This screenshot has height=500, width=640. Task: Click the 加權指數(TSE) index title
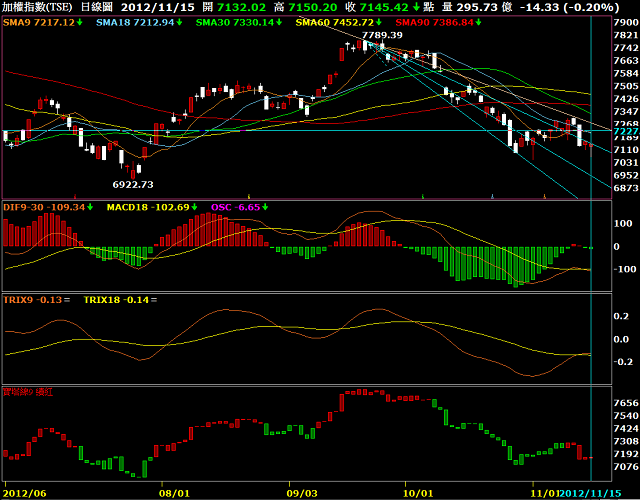tap(37, 7)
